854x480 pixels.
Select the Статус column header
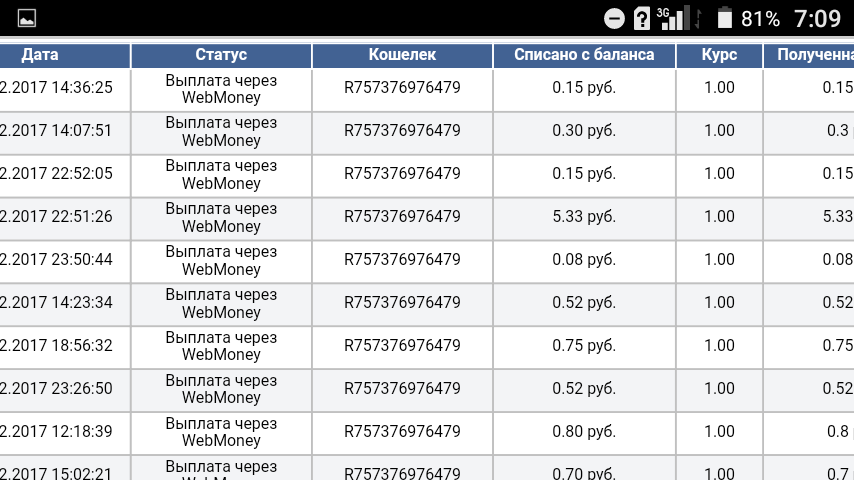coord(221,55)
